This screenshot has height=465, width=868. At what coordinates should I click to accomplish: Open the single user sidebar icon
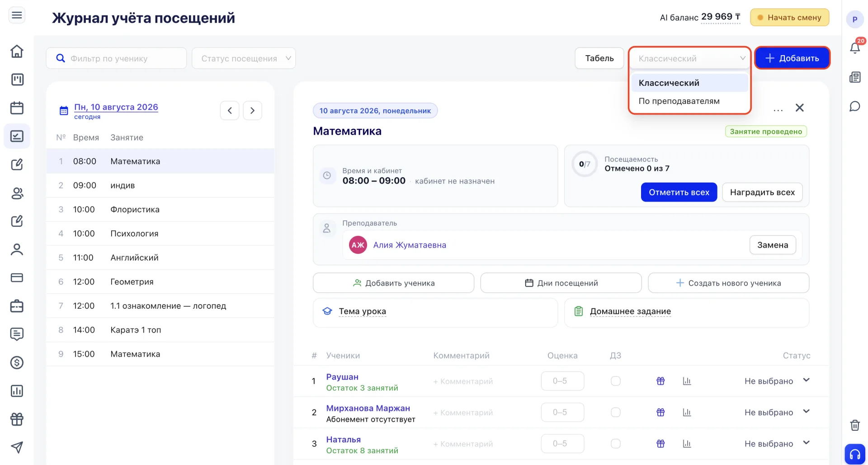click(17, 249)
